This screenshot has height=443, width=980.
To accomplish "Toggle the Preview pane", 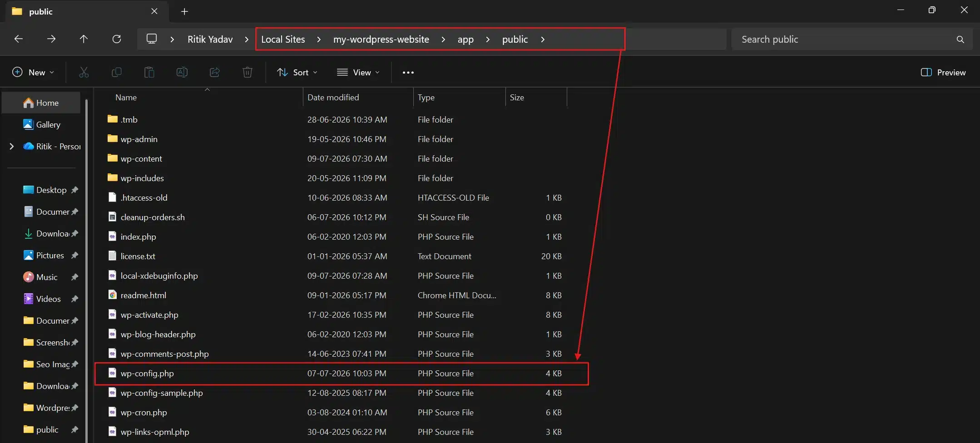I will tap(943, 72).
